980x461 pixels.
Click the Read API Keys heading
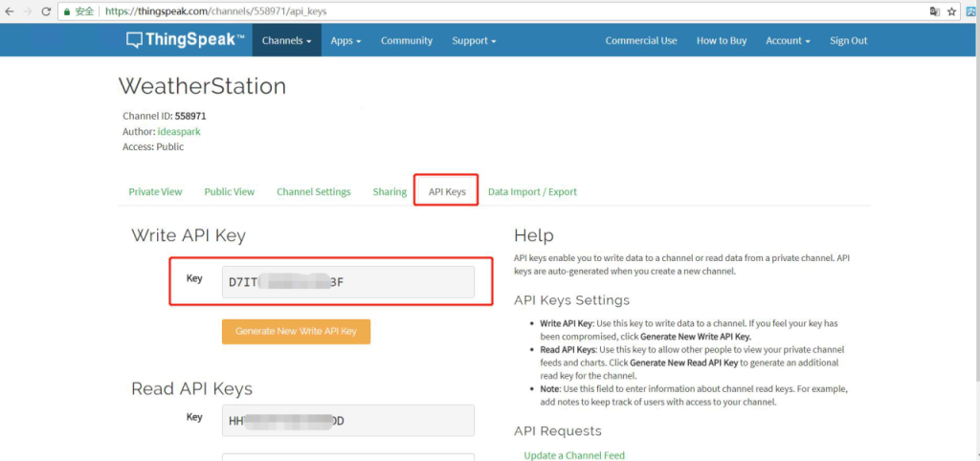(x=191, y=388)
